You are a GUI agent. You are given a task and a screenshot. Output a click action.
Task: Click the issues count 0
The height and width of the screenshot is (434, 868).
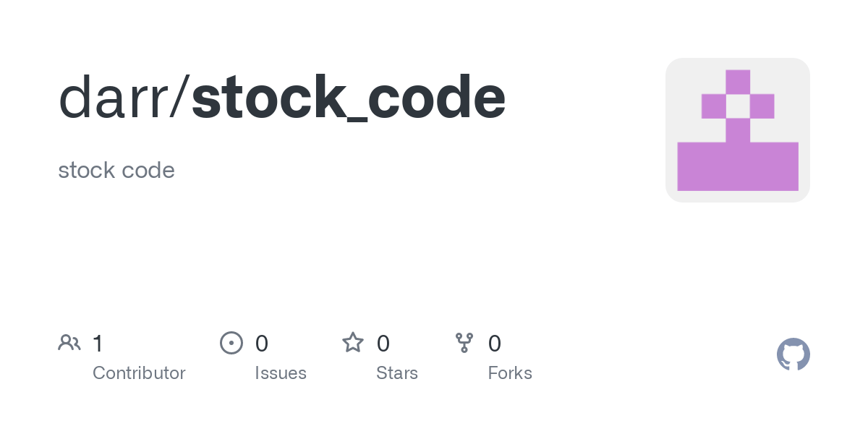(x=262, y=343)
